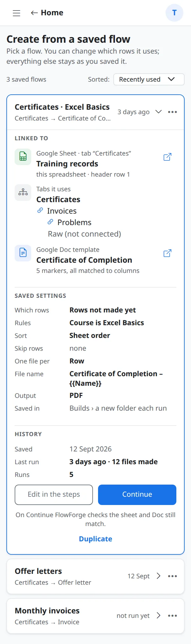Open Certificate of Completion doc externally

pyautogui.click(x=167, y=253)
